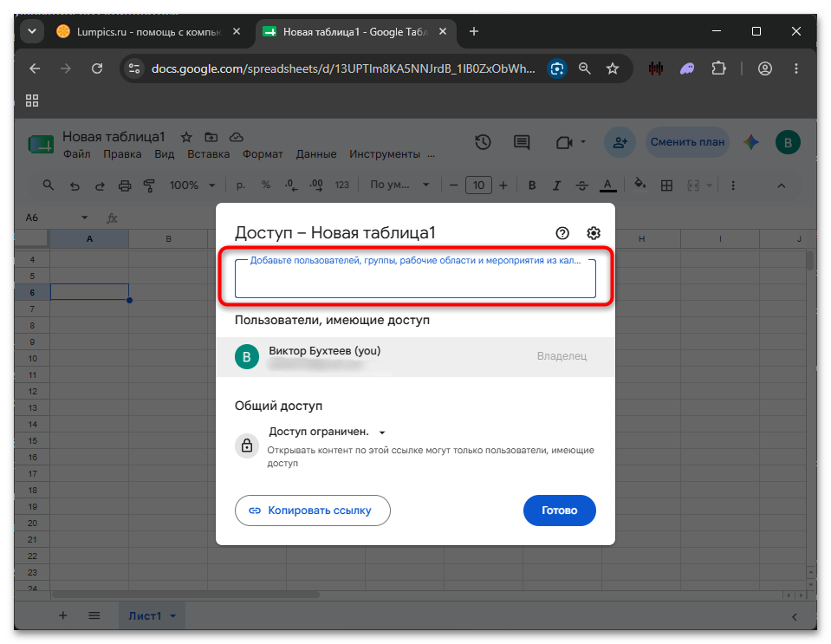This screenshot has width=831, height=644.
Task: Decrease font size with minus button
Action: coord(454,185)
